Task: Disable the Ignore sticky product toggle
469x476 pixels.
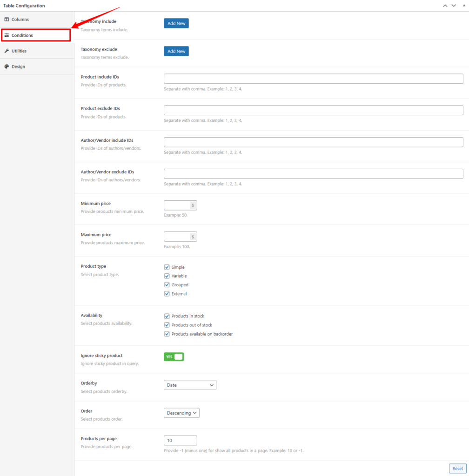Action: [174, 357]
